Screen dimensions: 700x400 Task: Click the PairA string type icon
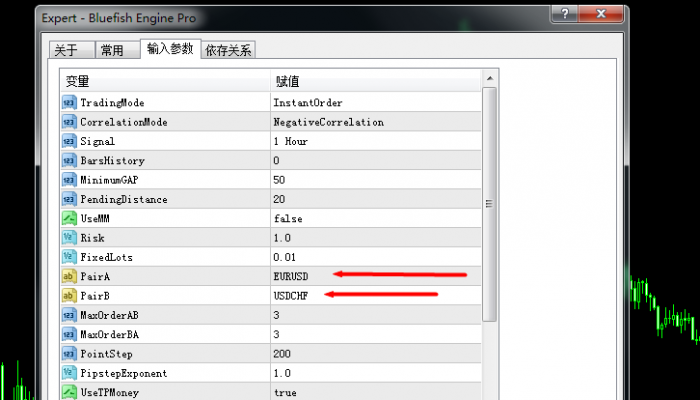tap(69, 276)
